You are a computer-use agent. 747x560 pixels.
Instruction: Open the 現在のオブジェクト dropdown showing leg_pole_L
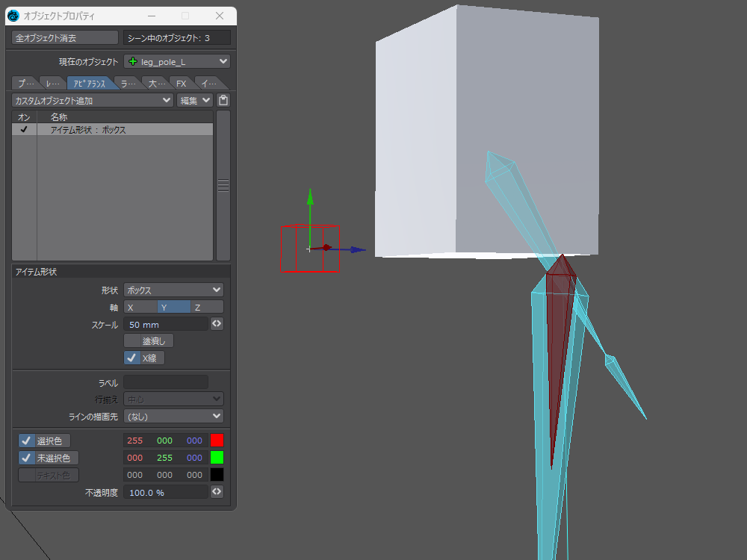(x=177, y=61)
